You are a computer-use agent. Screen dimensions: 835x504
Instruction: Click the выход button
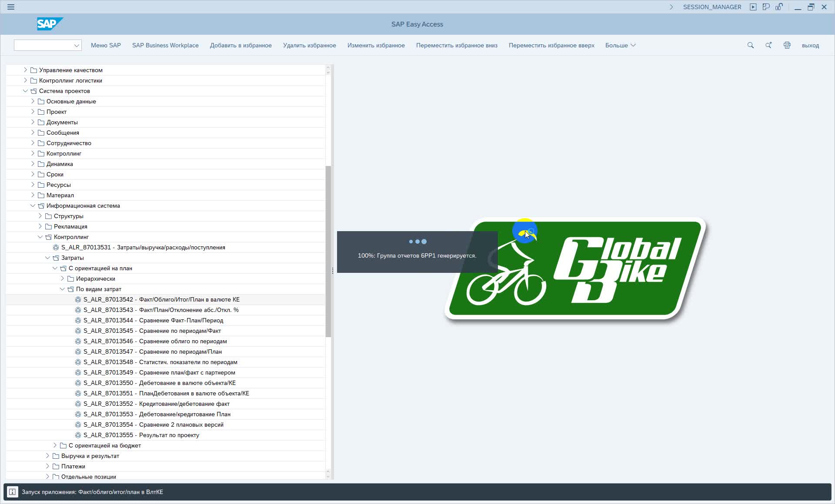point(810,45)
